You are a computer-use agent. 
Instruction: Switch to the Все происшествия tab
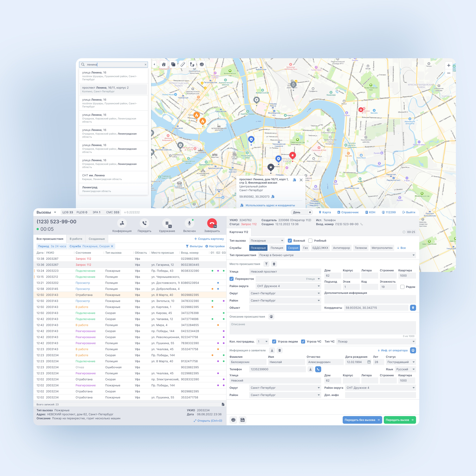50,239
